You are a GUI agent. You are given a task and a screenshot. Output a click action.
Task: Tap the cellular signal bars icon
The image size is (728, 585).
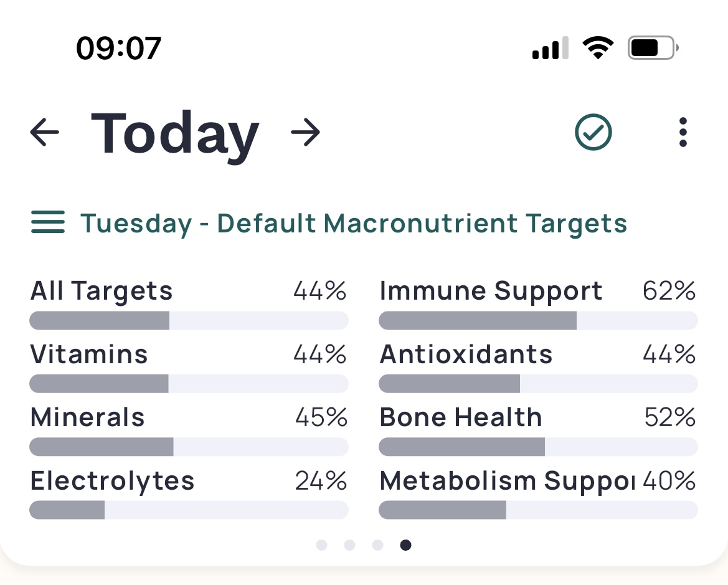coord(551,48)
